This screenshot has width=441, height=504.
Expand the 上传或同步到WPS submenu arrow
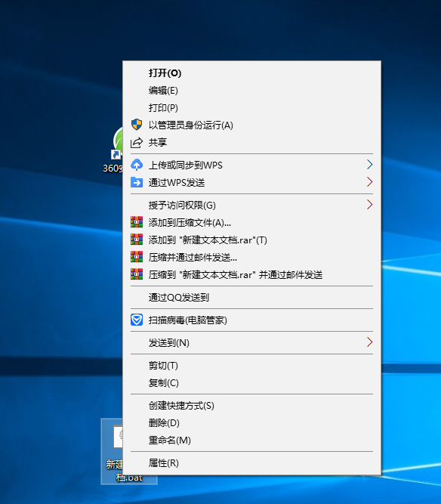tap(369, 165)
